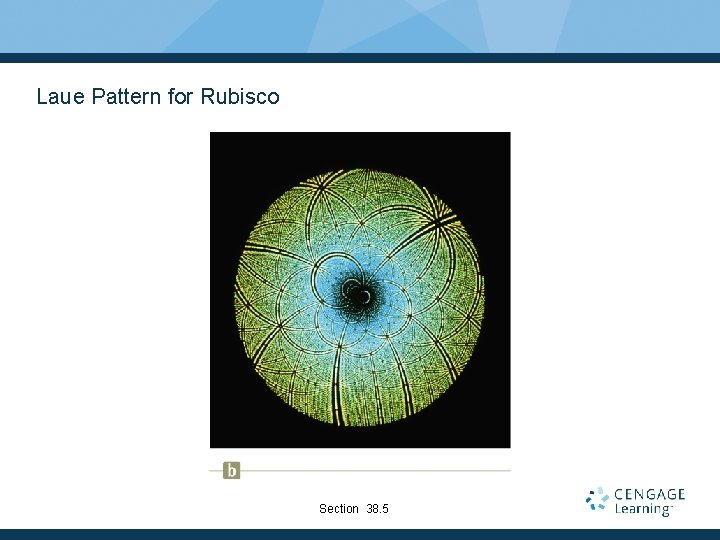
Task: Click the "Section 38.5" footer text
Action: click(354, 509)
